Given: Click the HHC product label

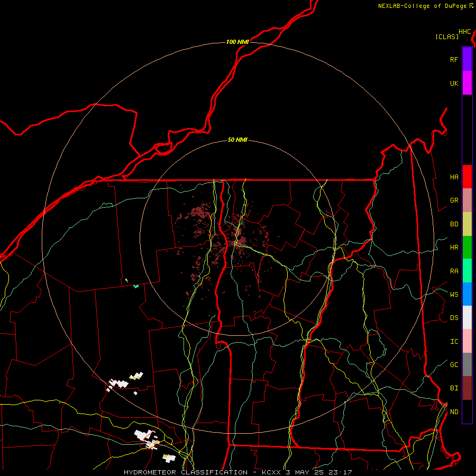Looking at the screenshot, I should pyautogui.click(x=465, y=32).
